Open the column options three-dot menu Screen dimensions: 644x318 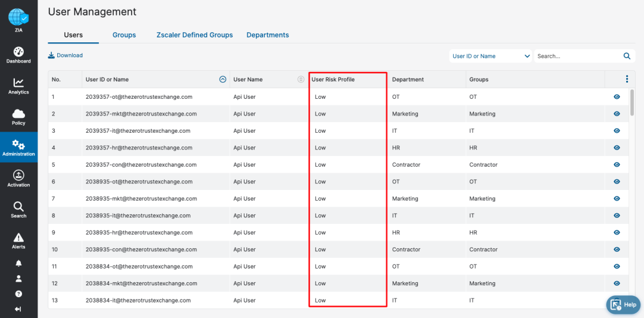[x=627, y=79]
